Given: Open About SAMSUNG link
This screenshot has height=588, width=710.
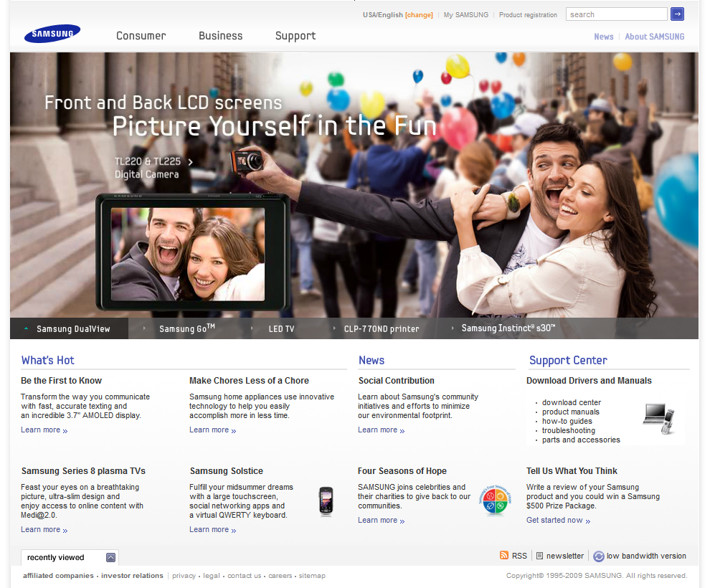Looking at the screenshot, I should (654, 37).
